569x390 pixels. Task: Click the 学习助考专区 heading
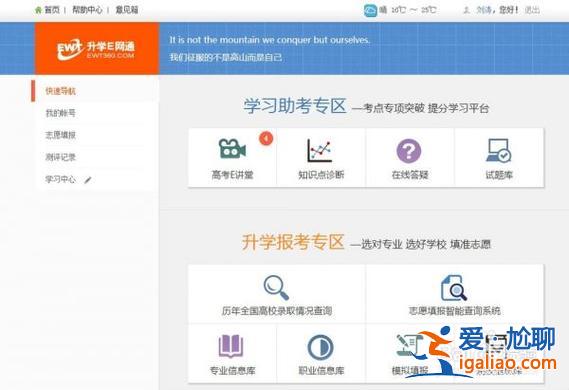pos(295,106)
